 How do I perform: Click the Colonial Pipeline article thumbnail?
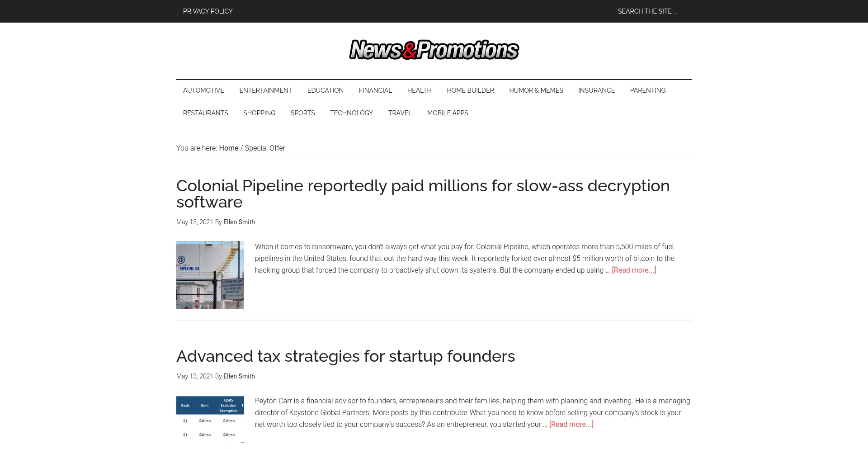pyautogui.click(x=210, y=275)
